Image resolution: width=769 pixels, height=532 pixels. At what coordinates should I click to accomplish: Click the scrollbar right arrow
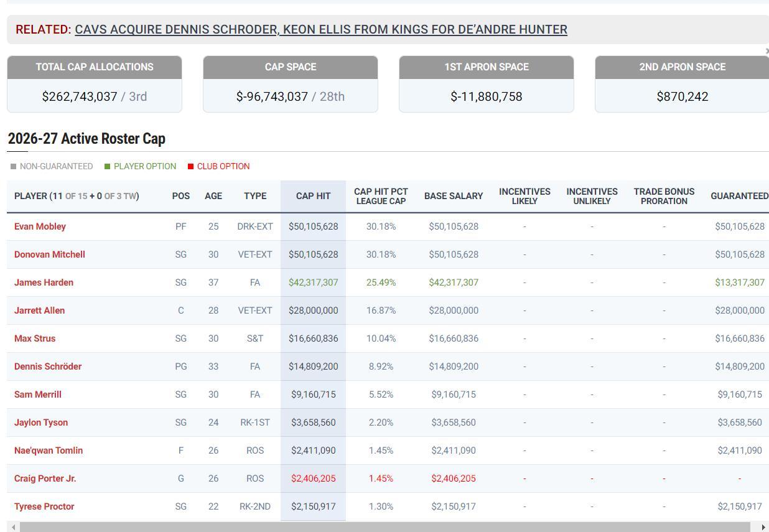click(x=763, y=527)
